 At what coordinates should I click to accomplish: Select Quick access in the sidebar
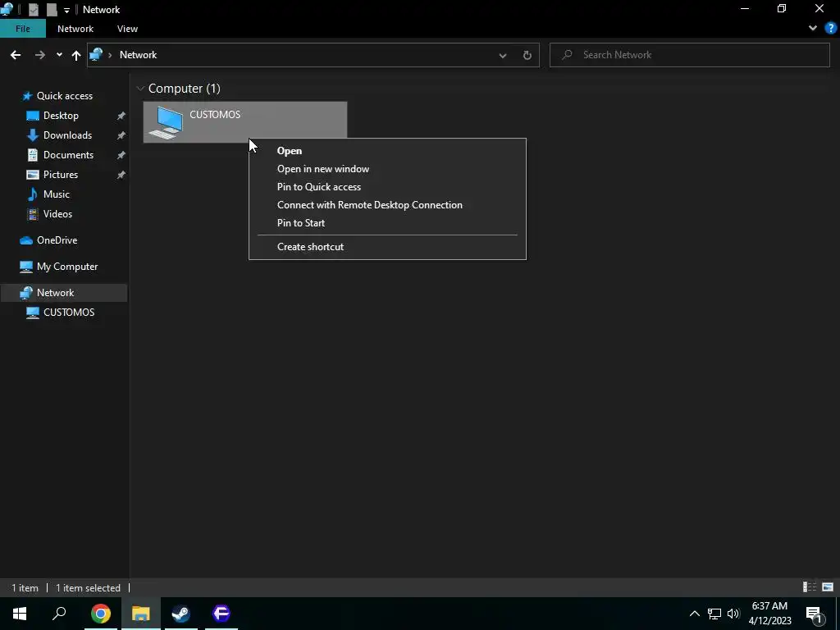[x=64, y=96]
